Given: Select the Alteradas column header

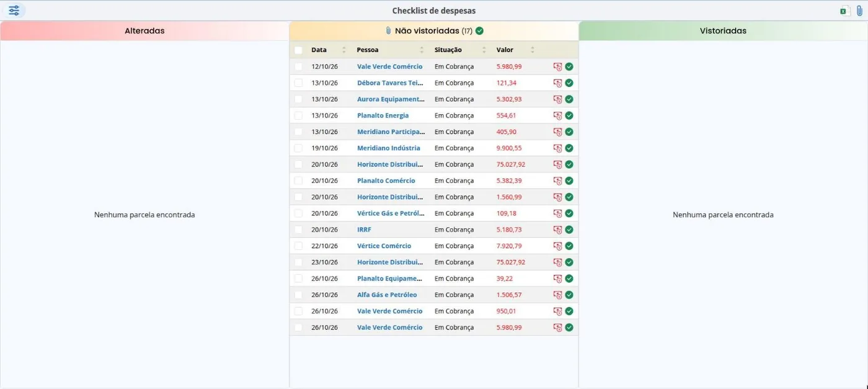Looking at the screenshot, I should (144, 30).
